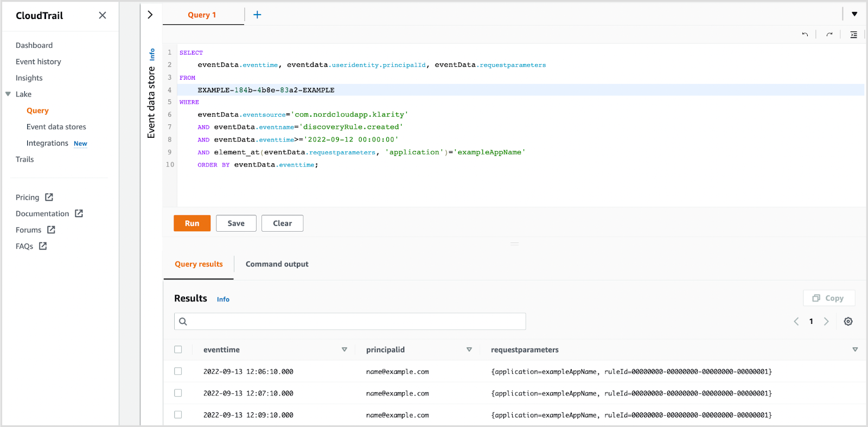Switch to the Command output tab
Viewport: 868px width, 427px height.
coord(277,264)
